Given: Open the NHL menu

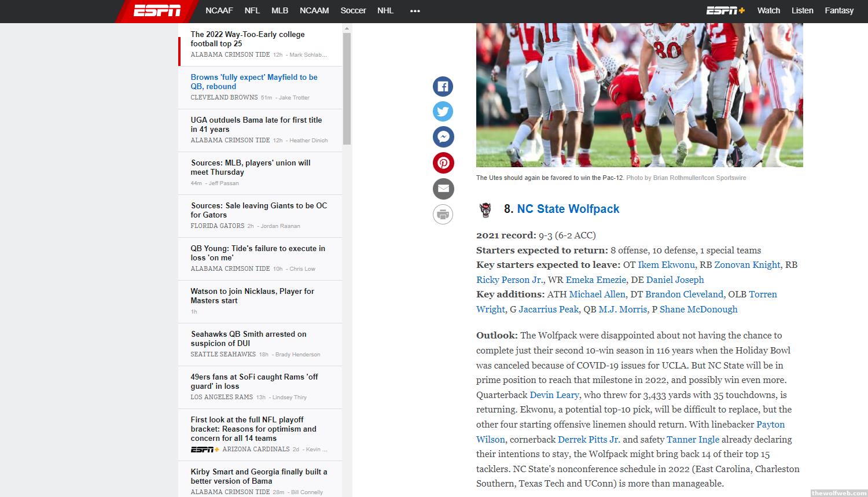Looking at the screenshot, I should pyautogui.click(x=385, y=10).
